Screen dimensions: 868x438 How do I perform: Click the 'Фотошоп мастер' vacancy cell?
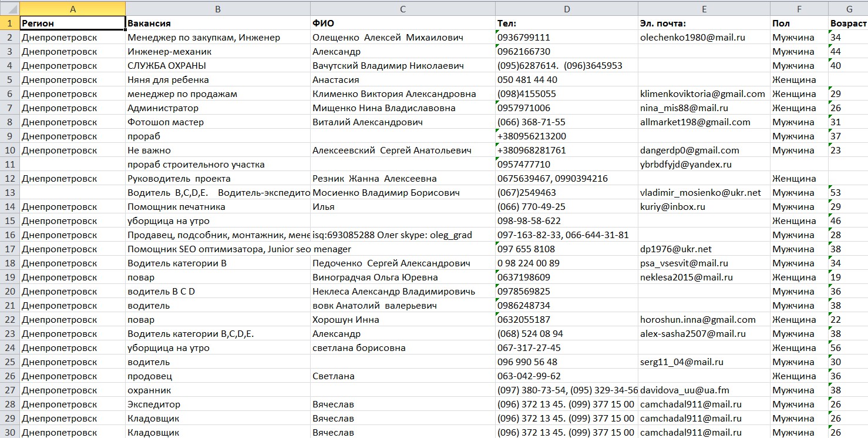218,122
